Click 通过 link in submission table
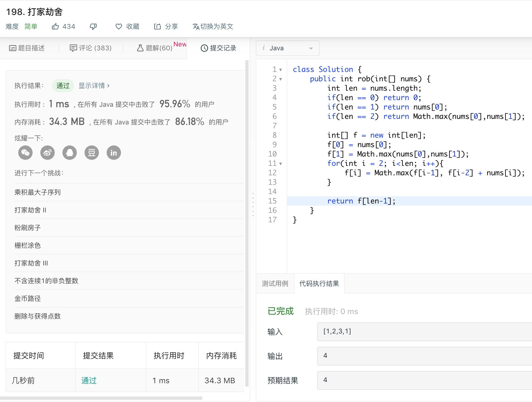532x402 pixels. (89, 380)
